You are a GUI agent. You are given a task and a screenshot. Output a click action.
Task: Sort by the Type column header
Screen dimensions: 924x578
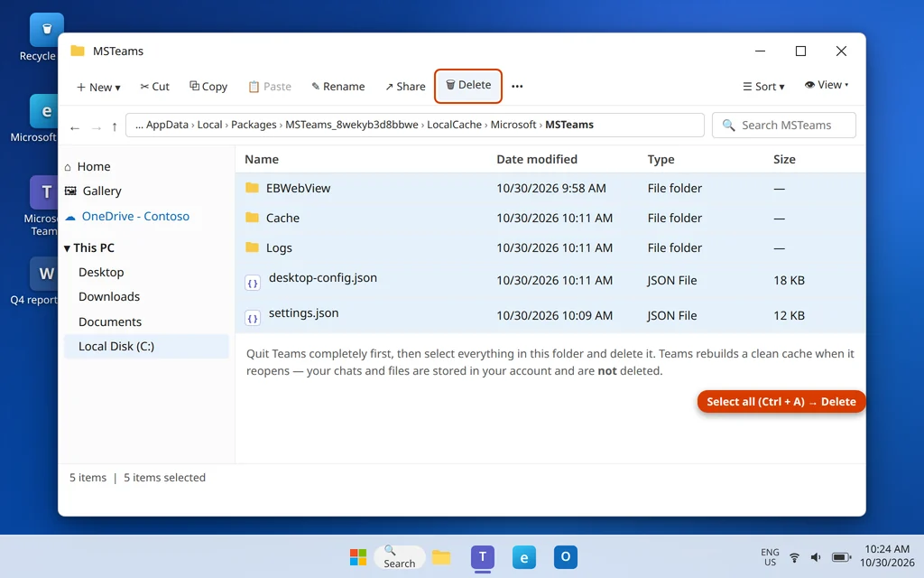pos(661,159)
